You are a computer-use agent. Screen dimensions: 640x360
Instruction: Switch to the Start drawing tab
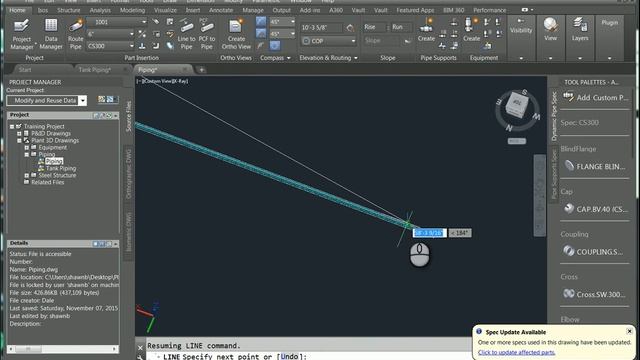coord(25,70)
